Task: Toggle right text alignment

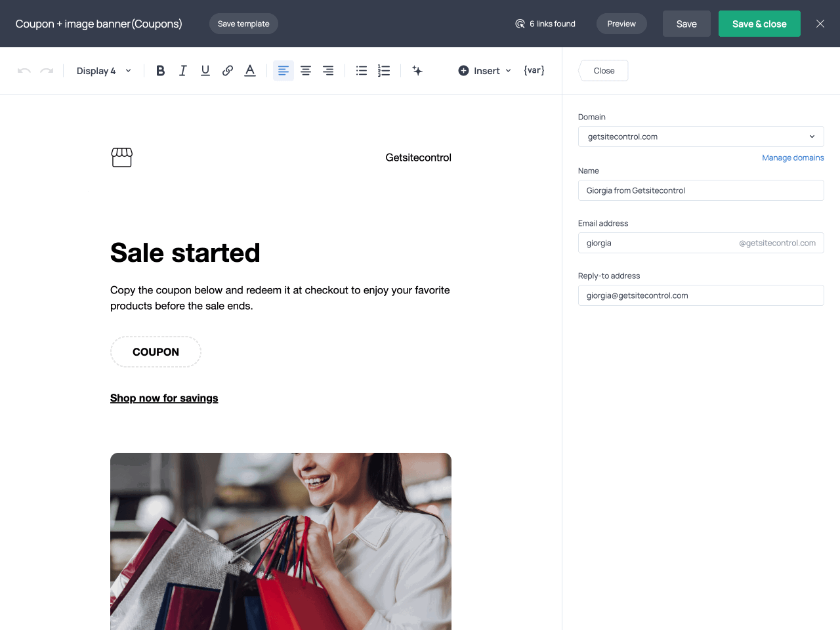Action: pos(327,70)
